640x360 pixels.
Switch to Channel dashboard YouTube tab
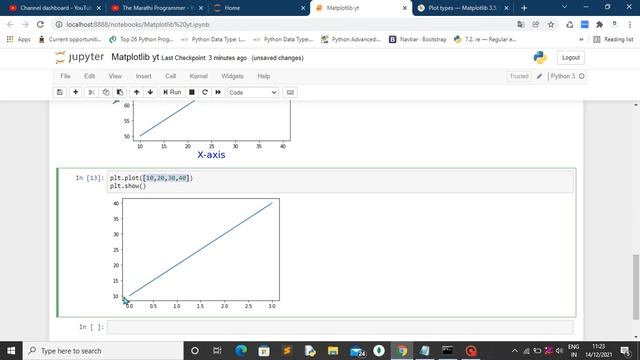[55, 8]
